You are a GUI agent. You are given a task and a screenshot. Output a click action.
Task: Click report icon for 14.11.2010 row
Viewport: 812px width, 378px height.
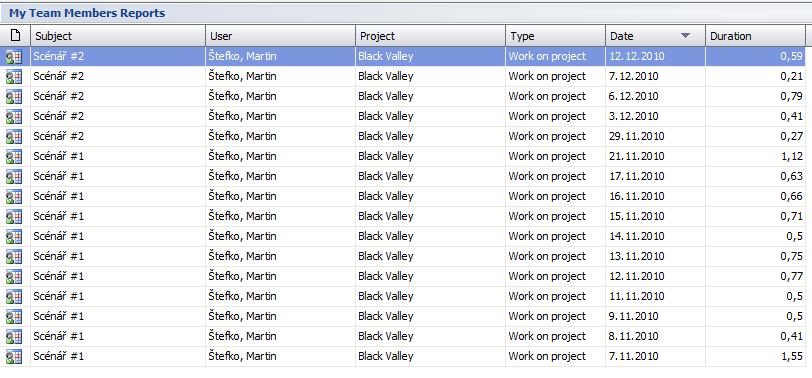click(14, 237)
